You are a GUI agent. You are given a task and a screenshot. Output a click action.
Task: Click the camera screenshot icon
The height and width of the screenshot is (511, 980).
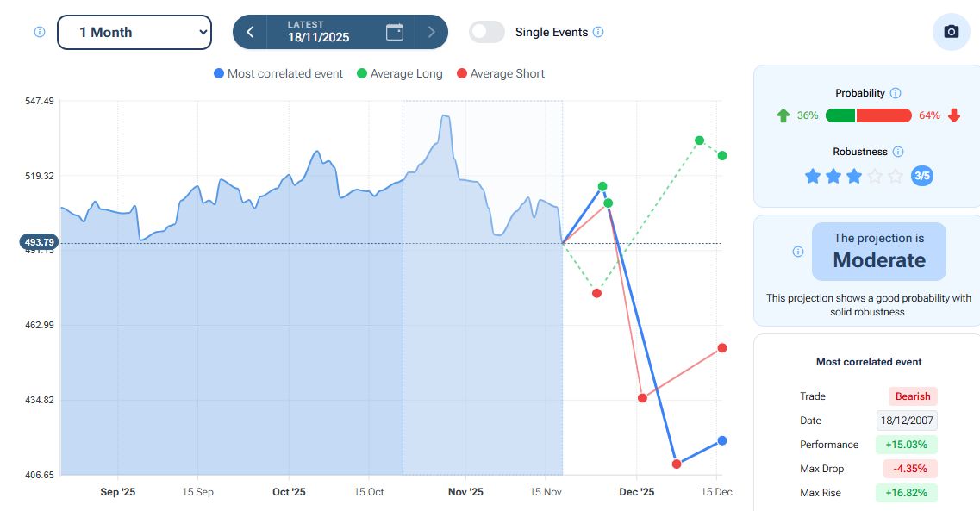[x=952, y=32]
